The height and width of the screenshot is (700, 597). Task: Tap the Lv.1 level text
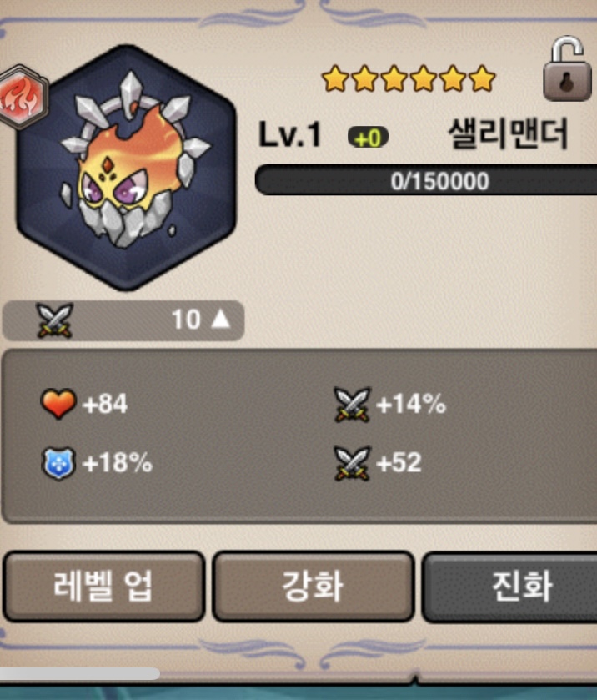[x=289, y=134]
